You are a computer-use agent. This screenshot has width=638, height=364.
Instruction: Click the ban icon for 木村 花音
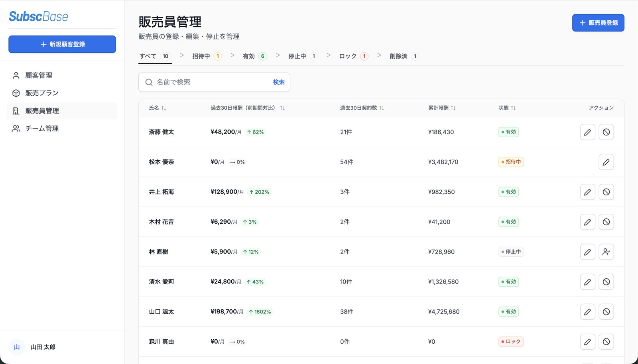click(606, 222)
